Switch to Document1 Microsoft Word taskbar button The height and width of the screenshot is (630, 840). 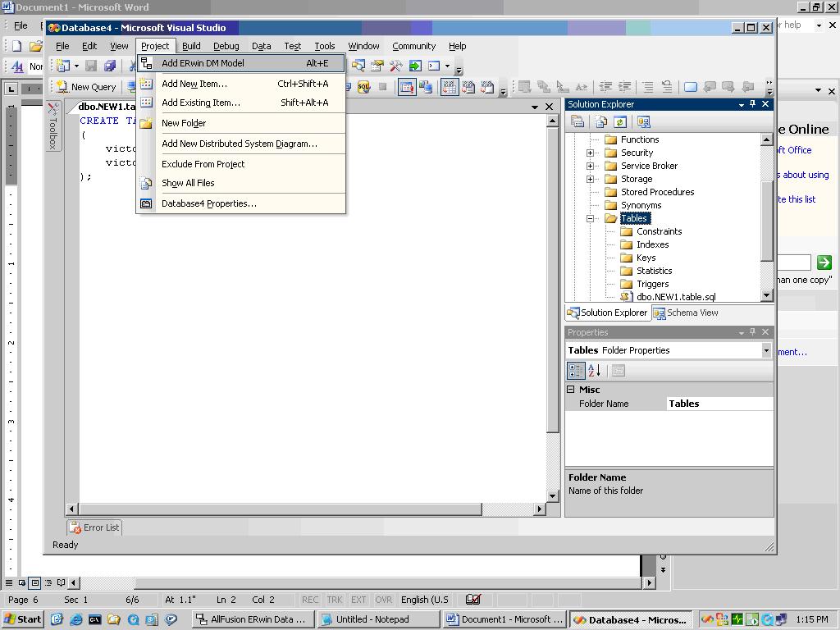click(x=504, y=619)
